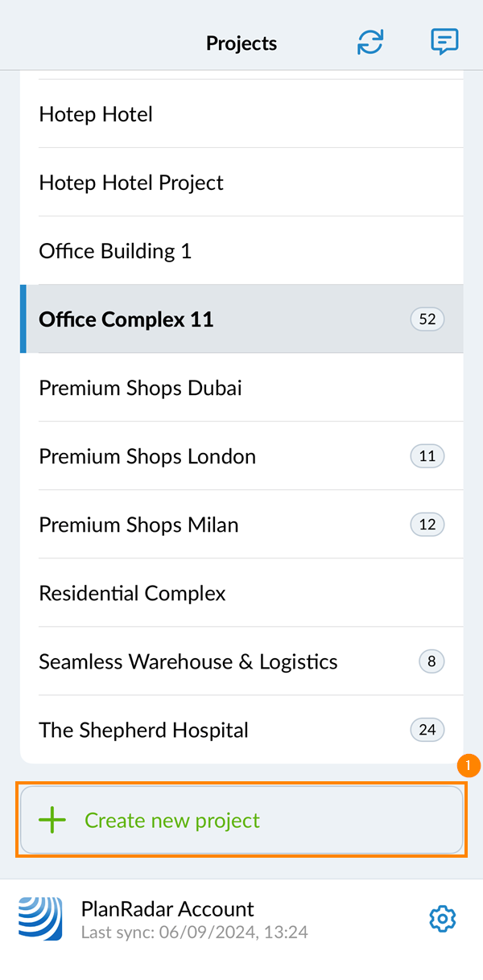Click the 8 badge on Seamless Warehouse

[x=431, y=661]
